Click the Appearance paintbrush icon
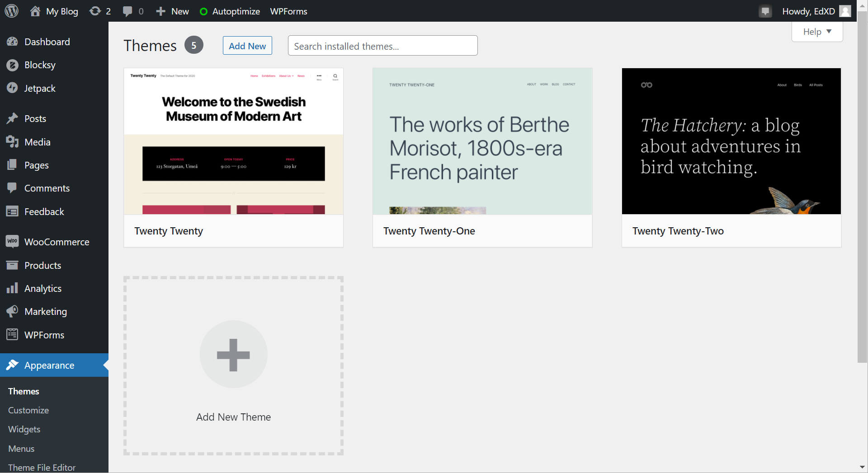The width and height of the screenshot is (868, 473). [x=12, y=365]
